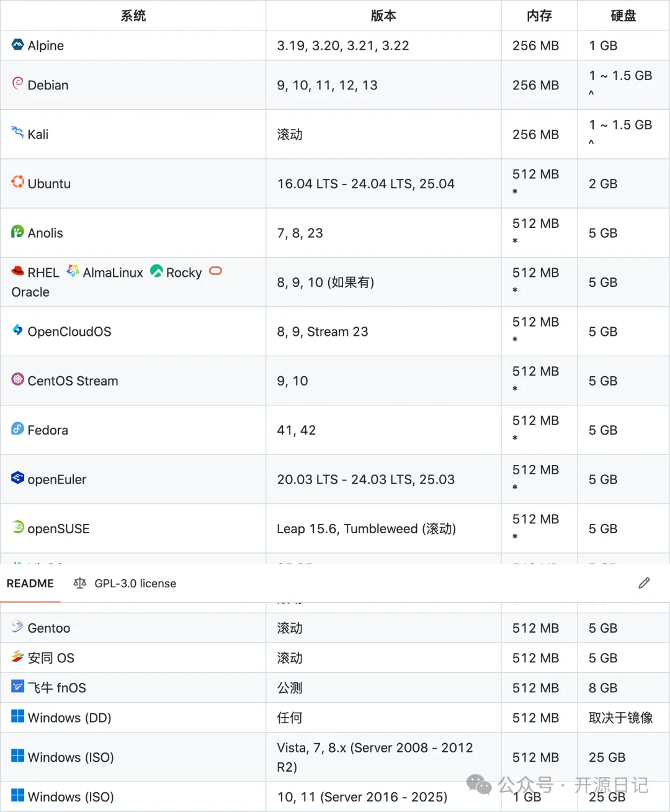Click the CentOS Stream logo icon
This screenshot has width=670, height=812.
(x=17, y=379)
